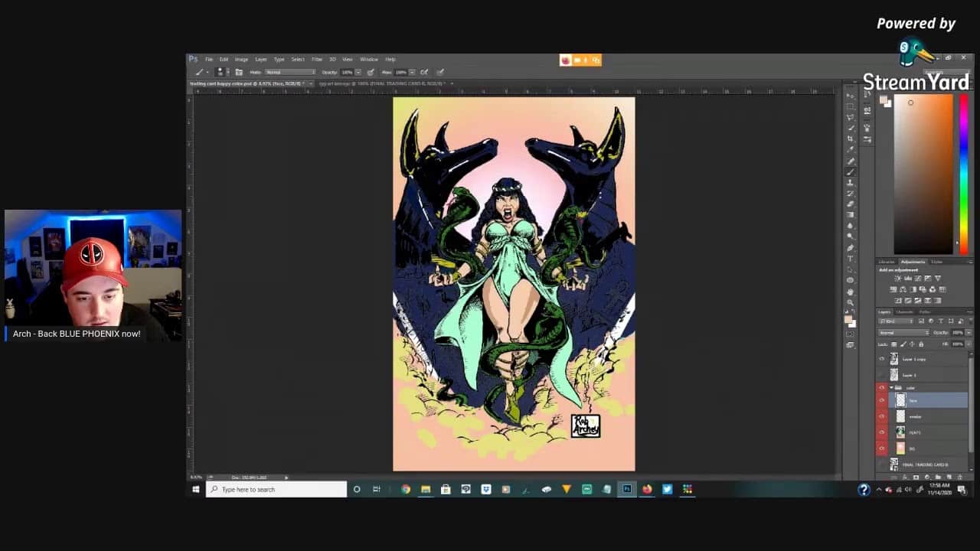Switch to the Adjustments panel tab

point(913,262)
